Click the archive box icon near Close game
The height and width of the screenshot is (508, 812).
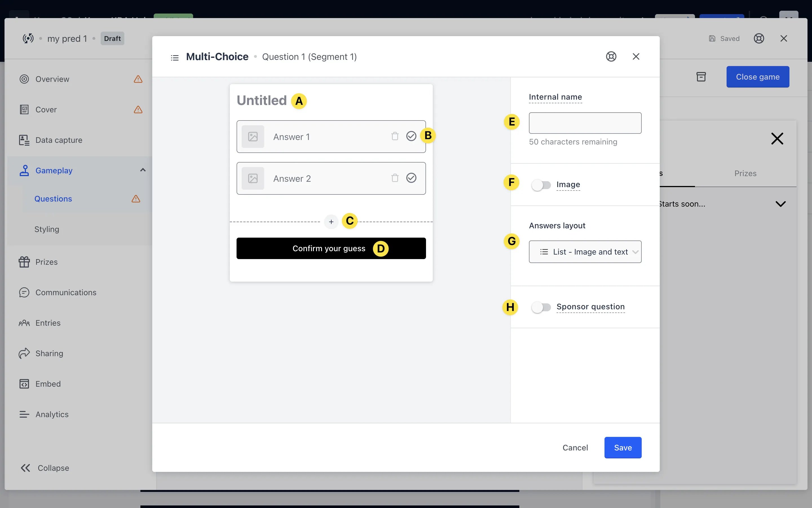[x=701, y=76]
